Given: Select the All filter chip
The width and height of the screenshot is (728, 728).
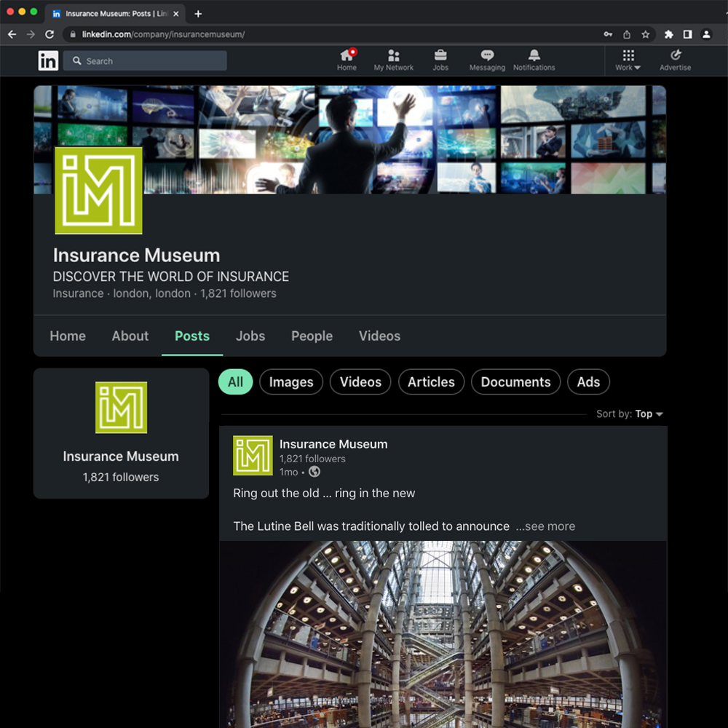Looking at the screenshot, I should (235, 381).
